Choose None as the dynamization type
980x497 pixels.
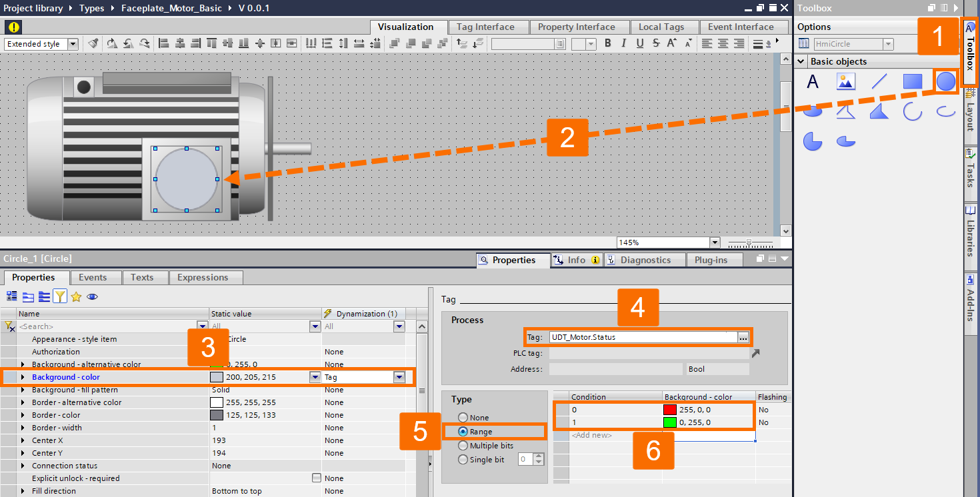click(x=463, y=418)
